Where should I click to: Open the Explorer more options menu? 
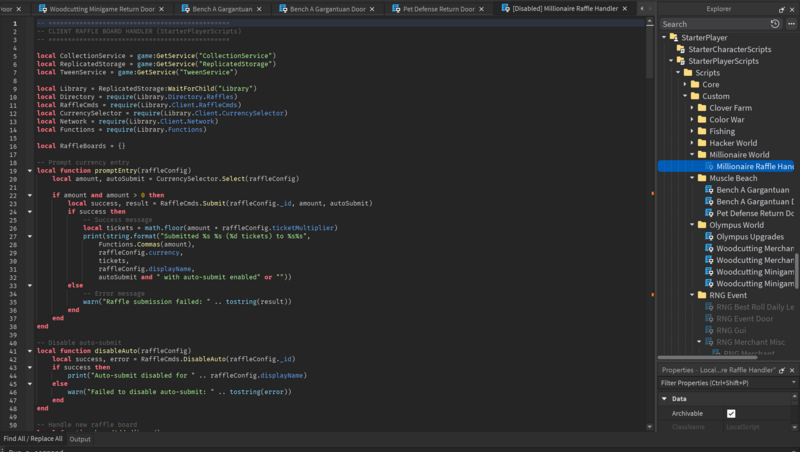point(790,23)
